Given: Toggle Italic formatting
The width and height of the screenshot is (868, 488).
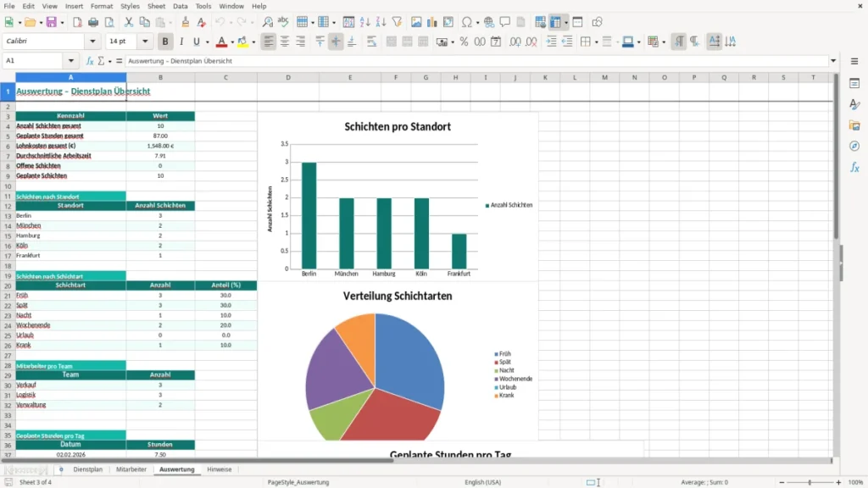Looking at the screenshot, I should click(x=181, y=42).
